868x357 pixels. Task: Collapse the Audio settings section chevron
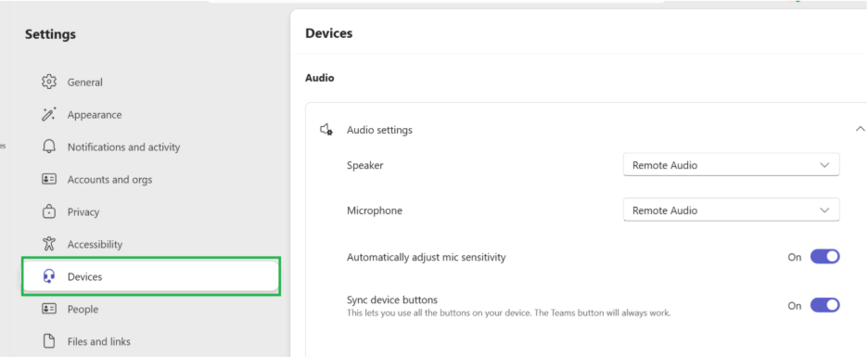click(x=860, y=129)
